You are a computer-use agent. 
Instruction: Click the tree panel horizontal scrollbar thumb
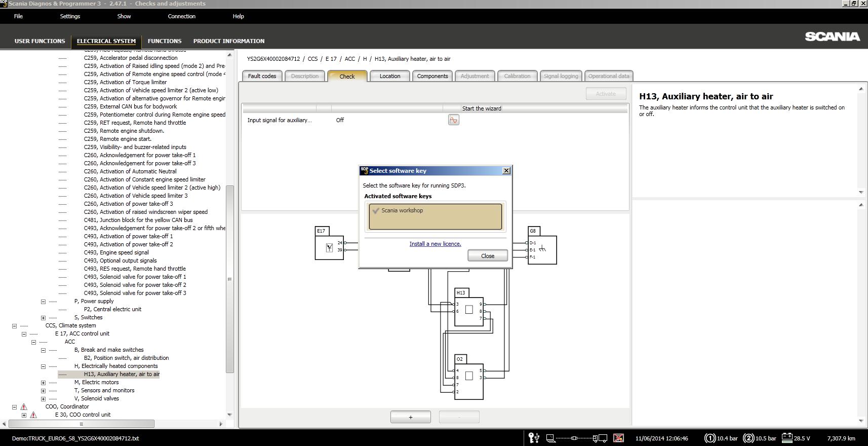[81, 424]
